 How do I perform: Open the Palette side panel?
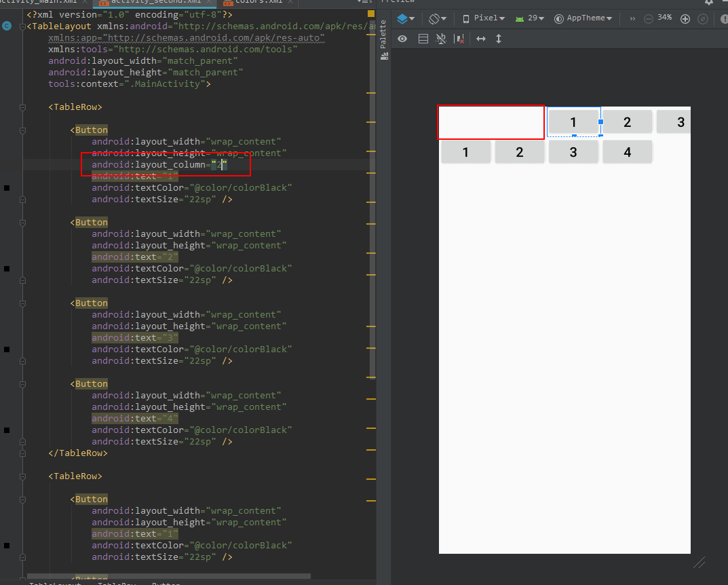pos(383,41)
